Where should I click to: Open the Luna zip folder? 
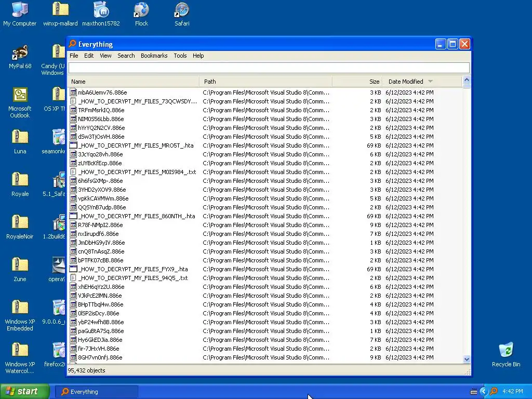click(20, 142)
